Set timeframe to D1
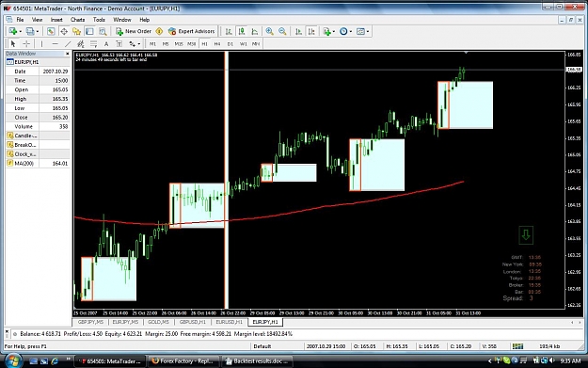This screenshot has height=368, width=588. [x=230, y=44]
